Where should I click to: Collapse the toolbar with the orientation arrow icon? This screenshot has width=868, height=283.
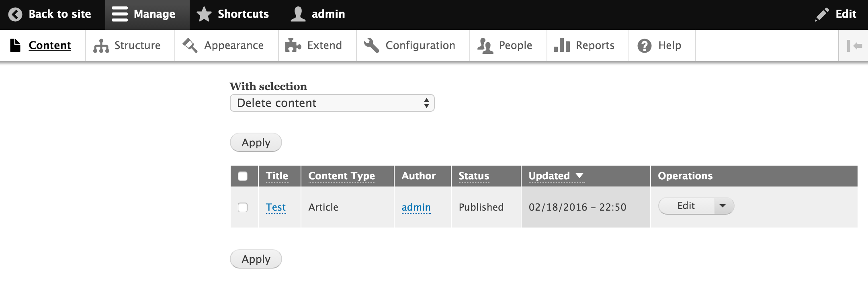[x=854, y=46]
